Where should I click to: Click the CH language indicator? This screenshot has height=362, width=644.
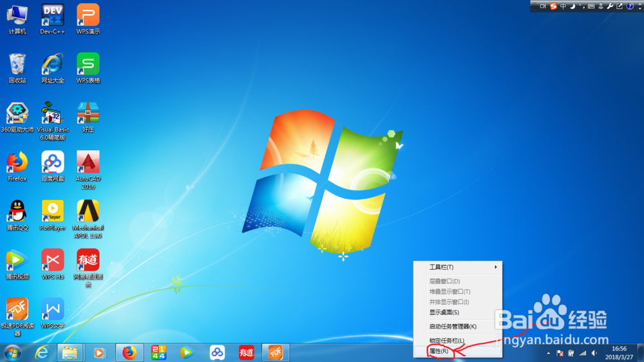click(x=543, y=6)
